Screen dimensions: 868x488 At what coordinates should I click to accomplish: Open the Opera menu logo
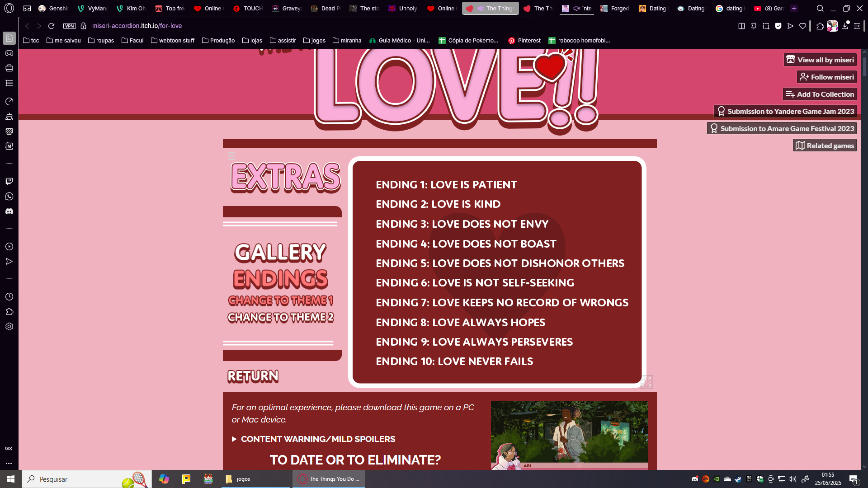(x=9, y=8)
